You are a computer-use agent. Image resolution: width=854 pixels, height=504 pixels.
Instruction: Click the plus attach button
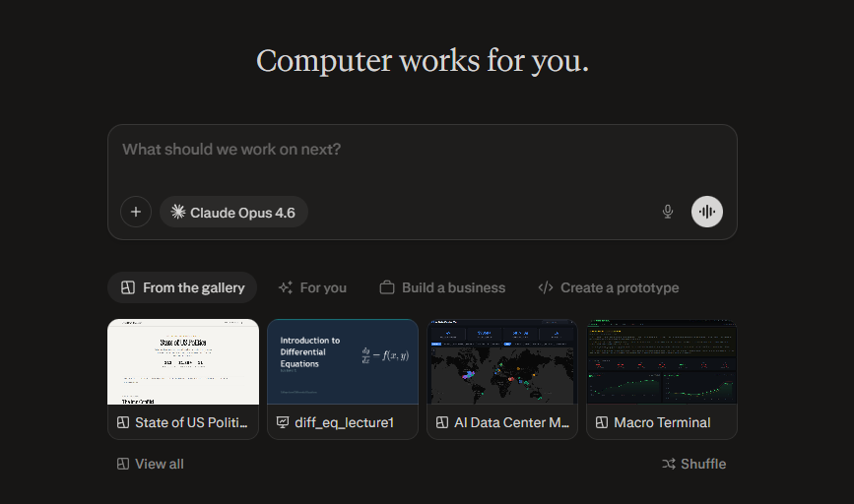[x=136, y=212]
